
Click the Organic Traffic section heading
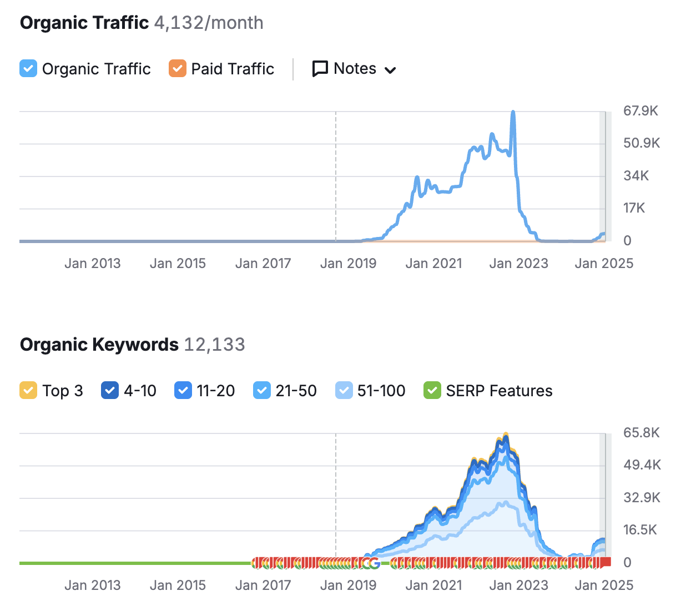pyautogui.click(x=84, y=23)
